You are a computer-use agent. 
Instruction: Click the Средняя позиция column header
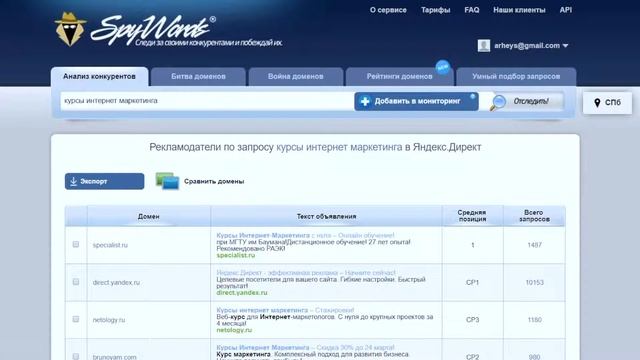click(x=472, y=216)
